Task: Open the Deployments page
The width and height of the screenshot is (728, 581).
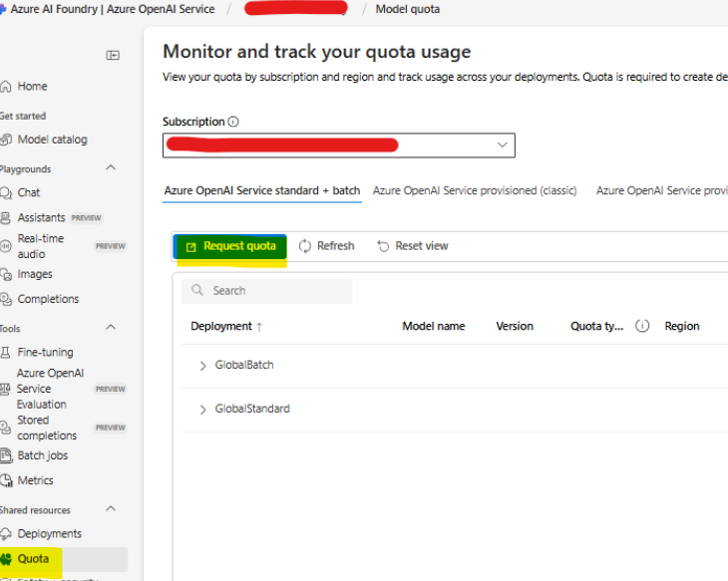Action: 49,534
